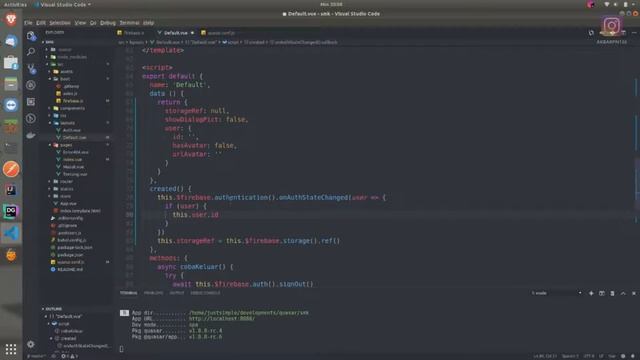Add a new terminal with plus icon

[x=591, y=293]
